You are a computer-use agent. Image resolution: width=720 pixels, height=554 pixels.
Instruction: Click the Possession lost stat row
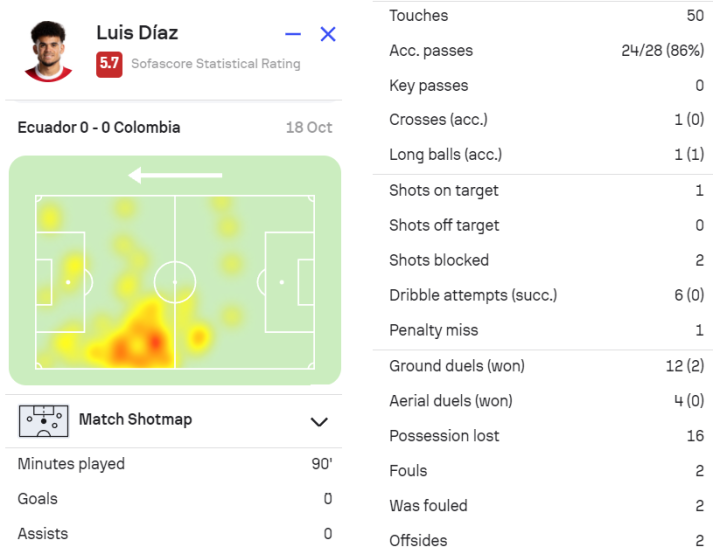point(546,435)
